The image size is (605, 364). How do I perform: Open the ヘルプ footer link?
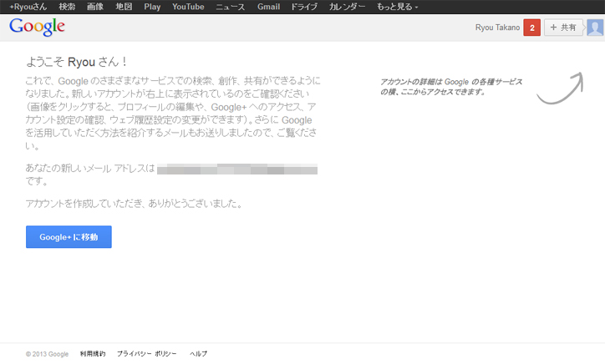(x=198, y=354)
